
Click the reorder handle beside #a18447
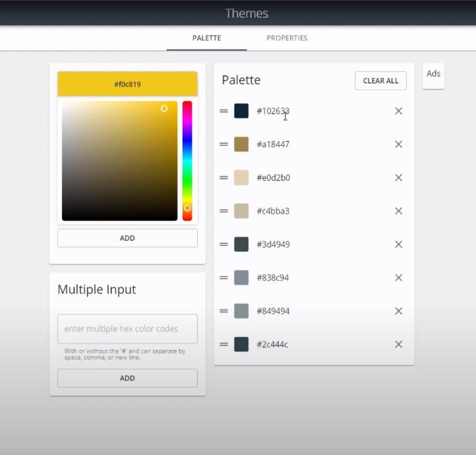coord(223,144)
